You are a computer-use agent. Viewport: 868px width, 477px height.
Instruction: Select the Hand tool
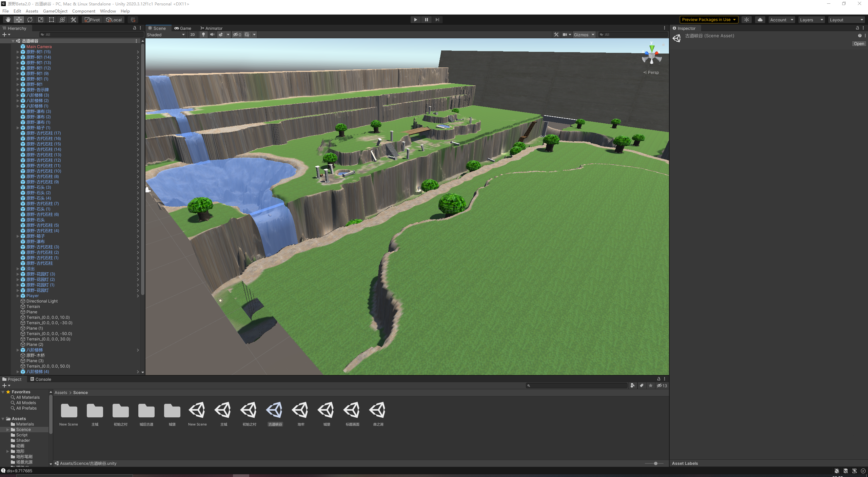pyautogui.click(x=8, y=20)
